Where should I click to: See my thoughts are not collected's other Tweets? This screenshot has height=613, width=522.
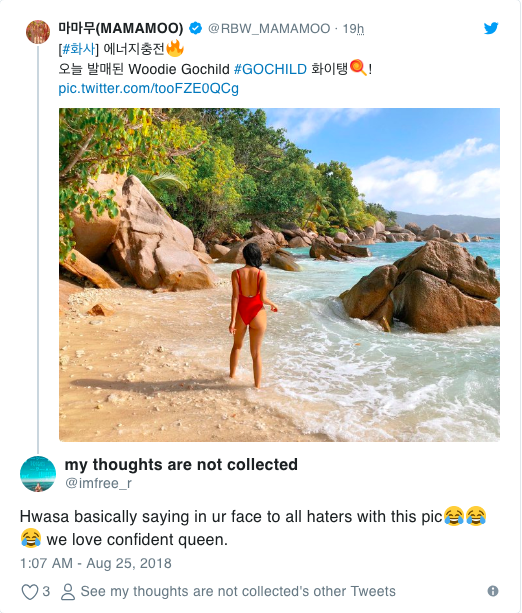(238, 591)
